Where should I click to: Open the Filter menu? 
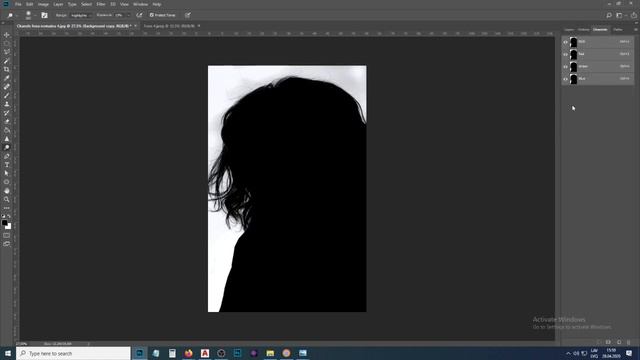click(x=101, y=4)
